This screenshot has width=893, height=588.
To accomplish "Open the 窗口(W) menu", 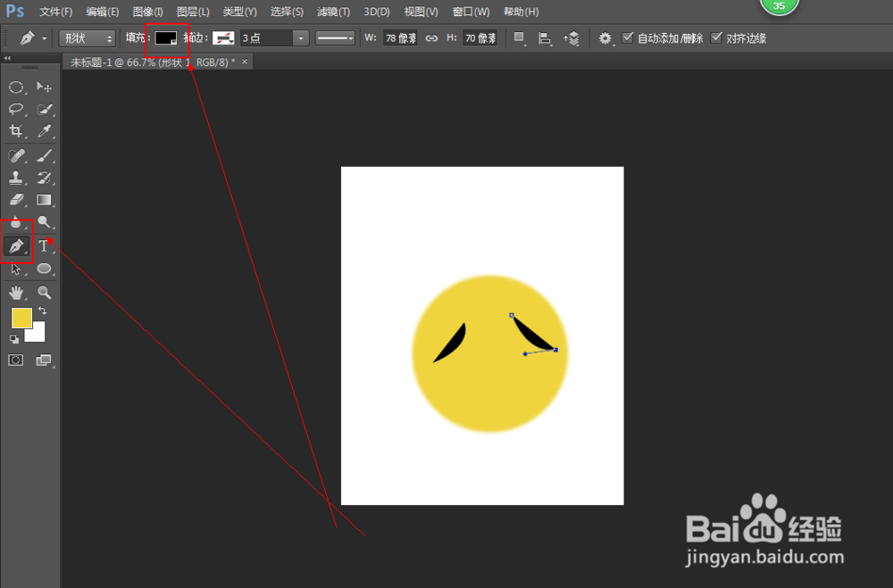I will click(471, 12).
